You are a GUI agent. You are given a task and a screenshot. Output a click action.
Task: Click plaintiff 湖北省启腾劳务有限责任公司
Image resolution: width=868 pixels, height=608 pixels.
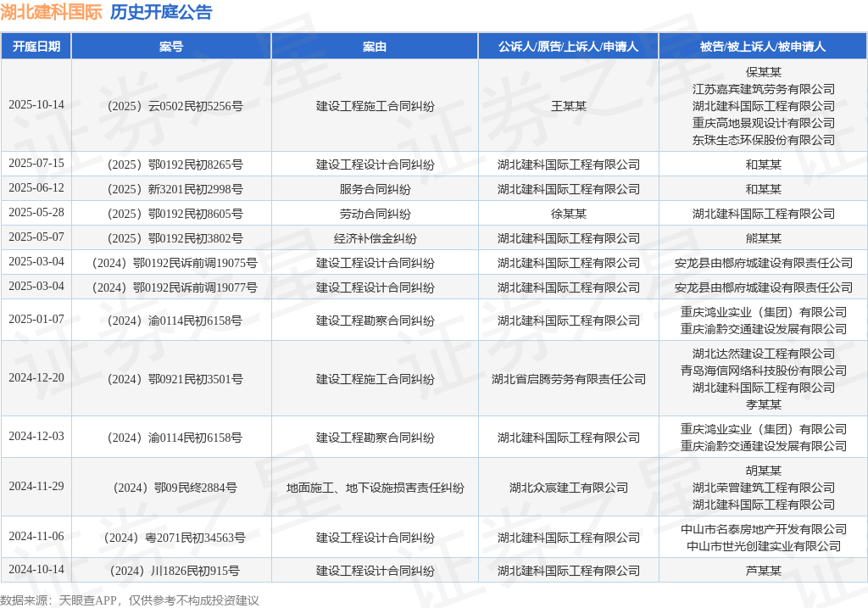coord(569,379)
